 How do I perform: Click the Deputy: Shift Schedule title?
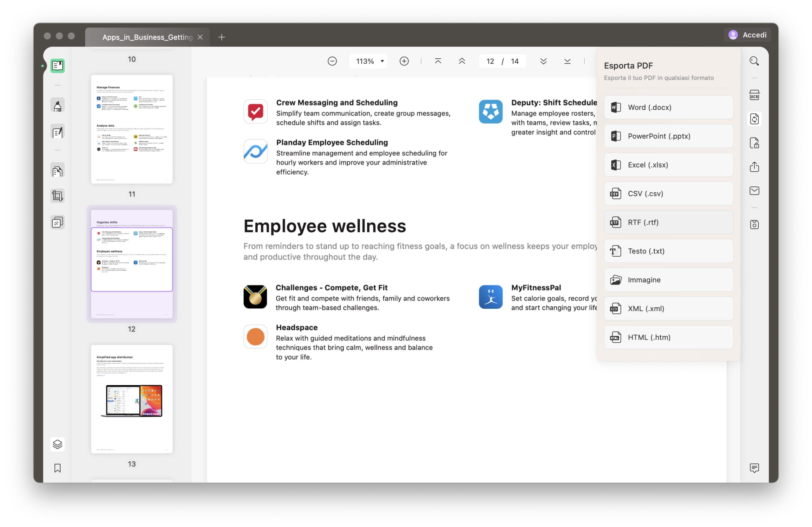(x=554, y=102)
